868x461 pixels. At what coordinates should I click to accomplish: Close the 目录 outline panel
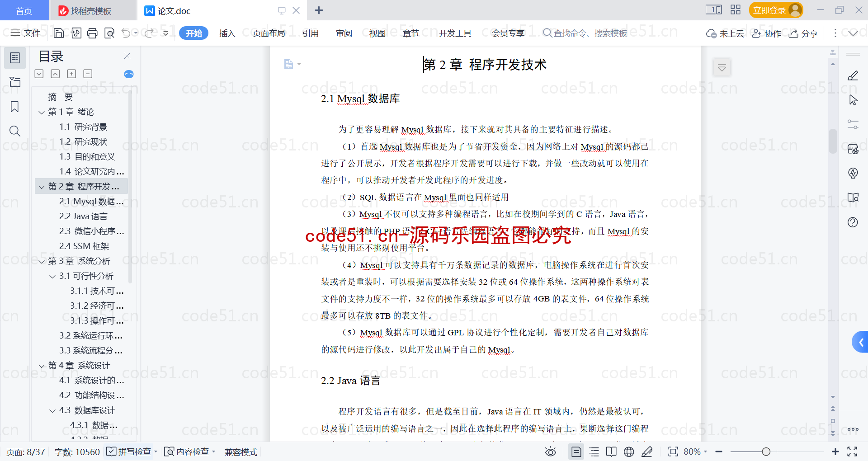click(x=127, y=56)
